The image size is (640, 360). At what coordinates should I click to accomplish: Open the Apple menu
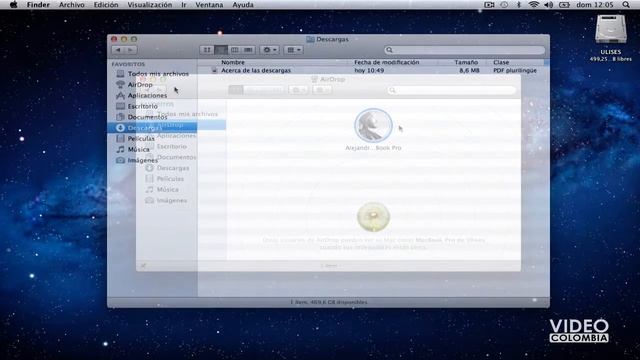13,5
